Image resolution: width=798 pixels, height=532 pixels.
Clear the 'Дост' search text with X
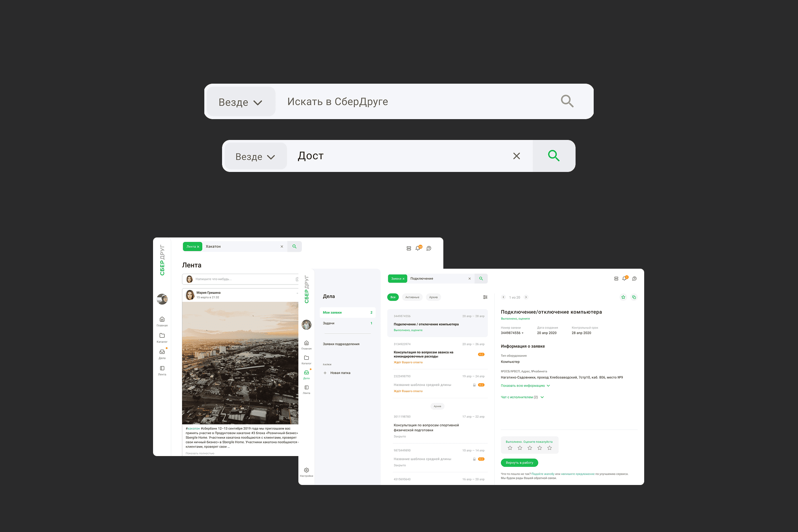[x=517, y=156]
